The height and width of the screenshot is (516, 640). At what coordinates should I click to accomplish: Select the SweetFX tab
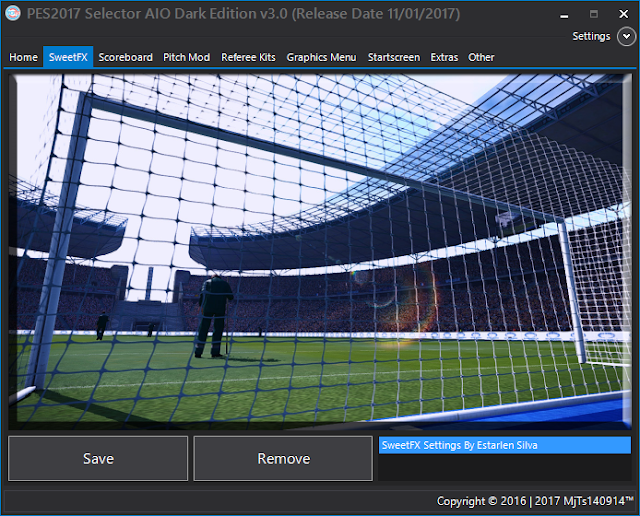(x=68, y=57)
